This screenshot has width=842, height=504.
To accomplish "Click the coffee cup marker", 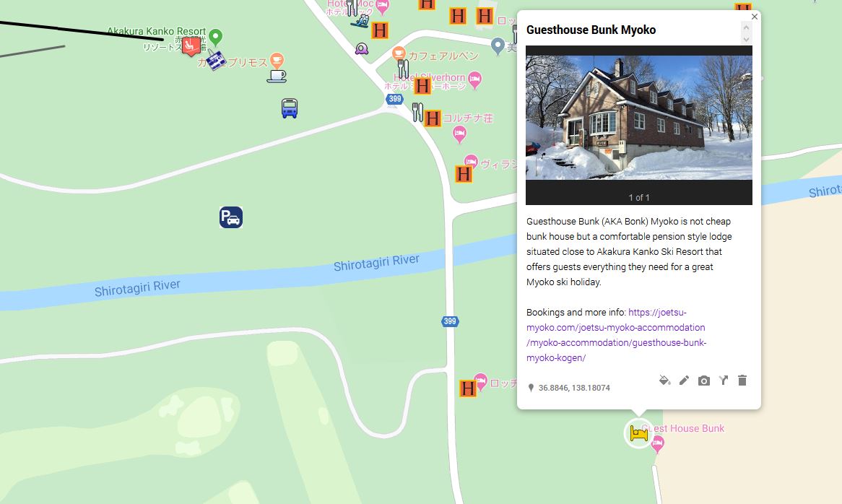I will click(277, 77).
